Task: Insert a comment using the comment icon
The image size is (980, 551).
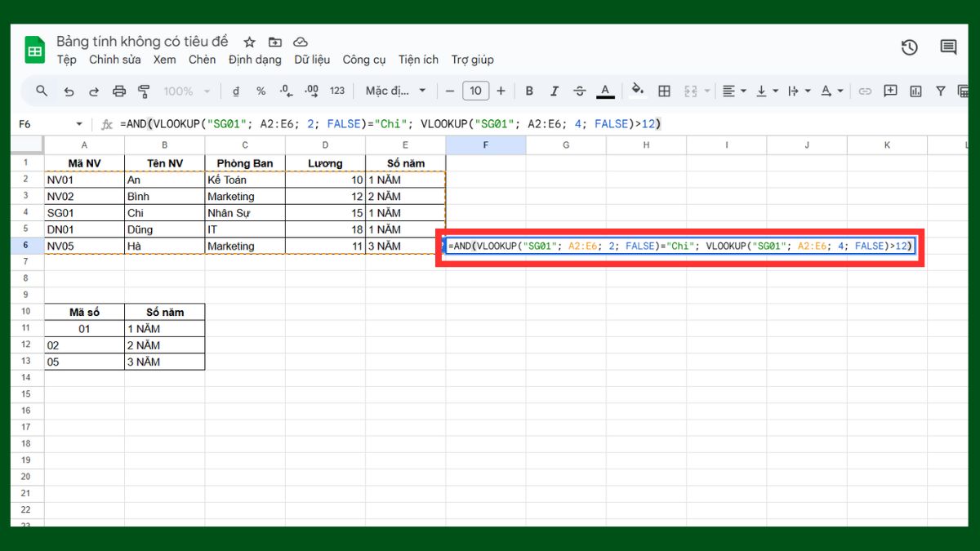Action: 890,91
